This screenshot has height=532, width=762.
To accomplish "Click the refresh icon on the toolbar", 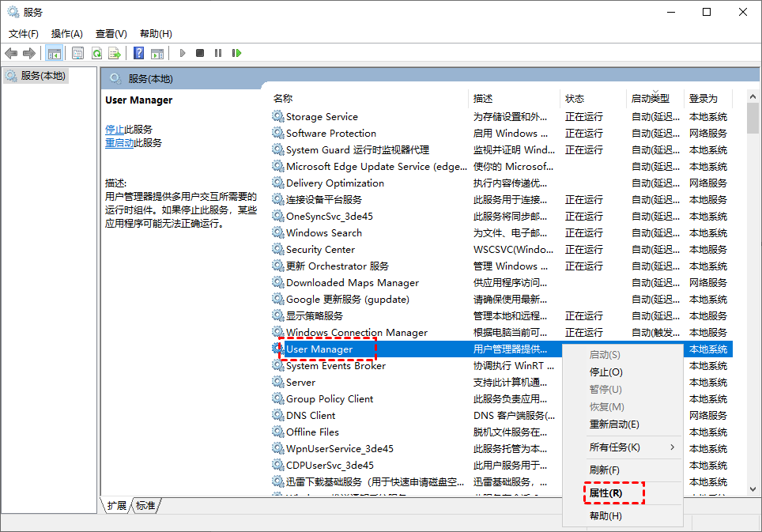I will click(x=96, y=52).
